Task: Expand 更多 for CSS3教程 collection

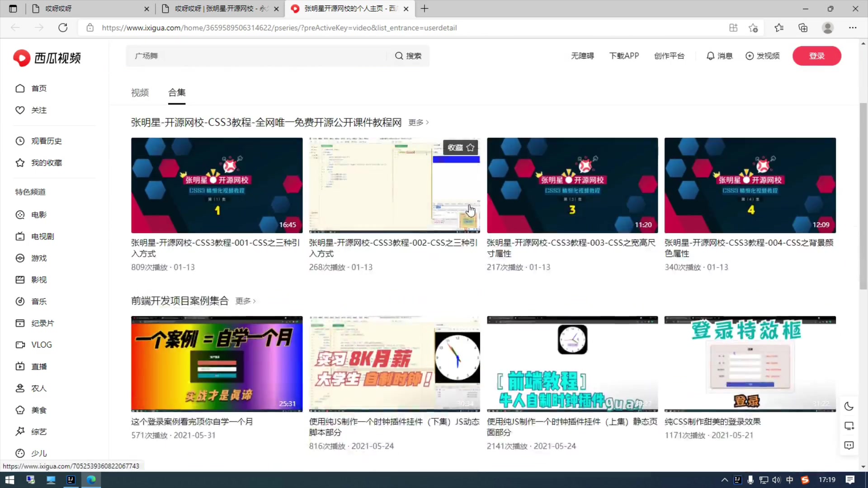Action: (418, 122)
